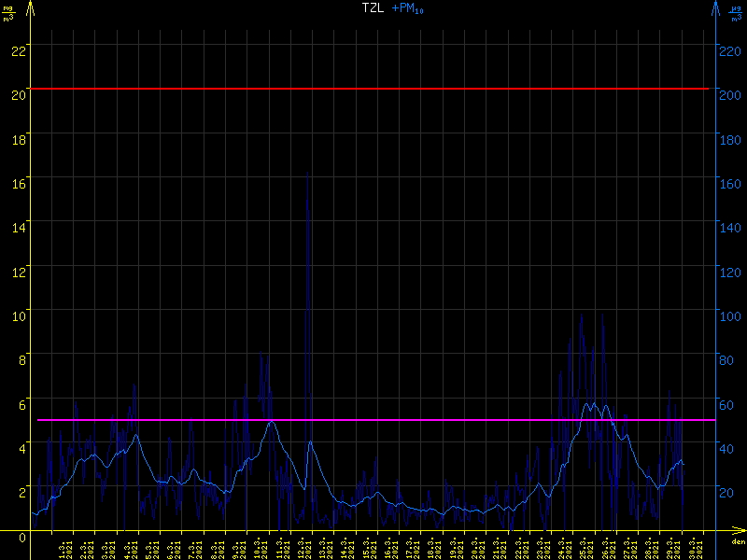Select the TZL station title
Image resolution: width=747 pixels, height=560 pixels.
pyautogui.click(x=373, y=8)
